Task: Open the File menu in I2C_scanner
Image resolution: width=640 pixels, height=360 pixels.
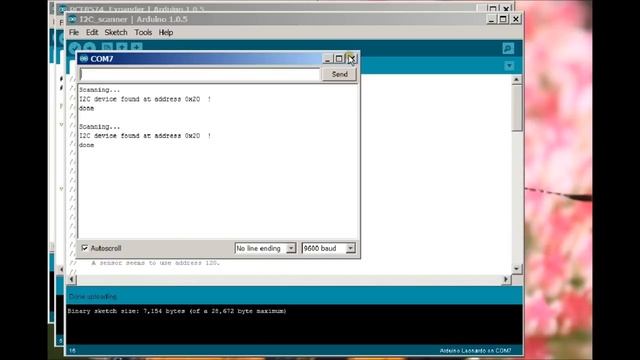Action: pyautogui.click(x=74, y=32)
